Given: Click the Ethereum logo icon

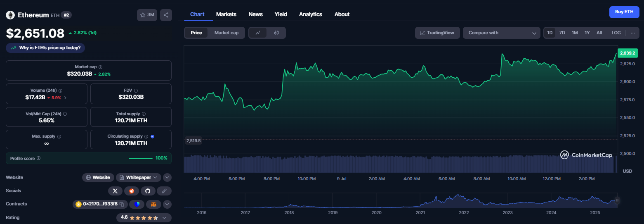Looking at the screenshot, I should tap(10, 15).
